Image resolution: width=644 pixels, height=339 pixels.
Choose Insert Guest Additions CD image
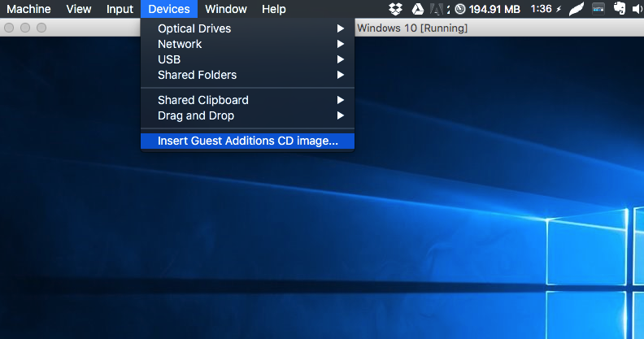click(x=248, y=141)
